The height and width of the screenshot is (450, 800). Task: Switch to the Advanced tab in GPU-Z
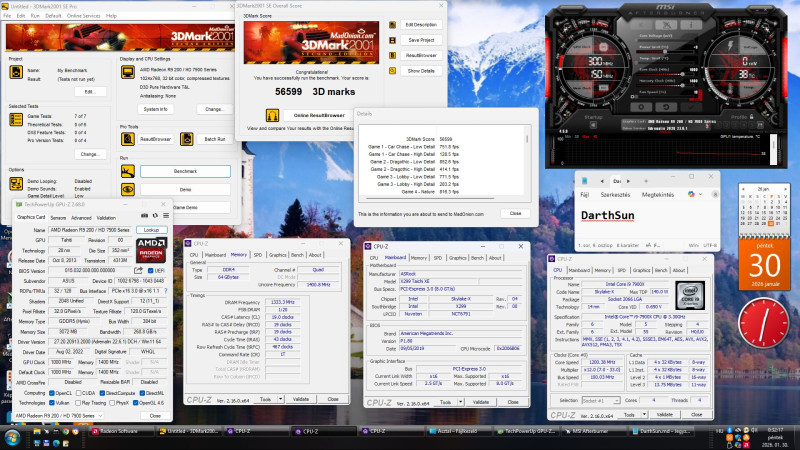(x=81, y=217)
